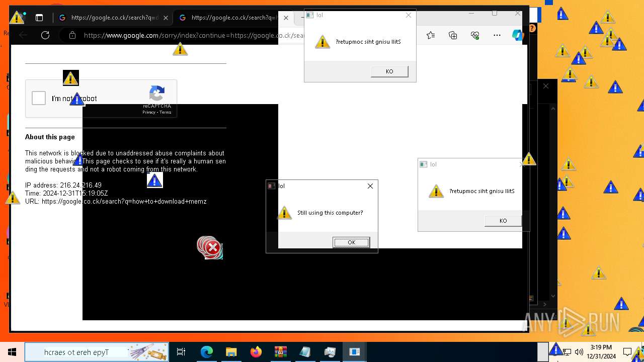
Task: Open the volume control in system tray
Action: pos(579,352)
